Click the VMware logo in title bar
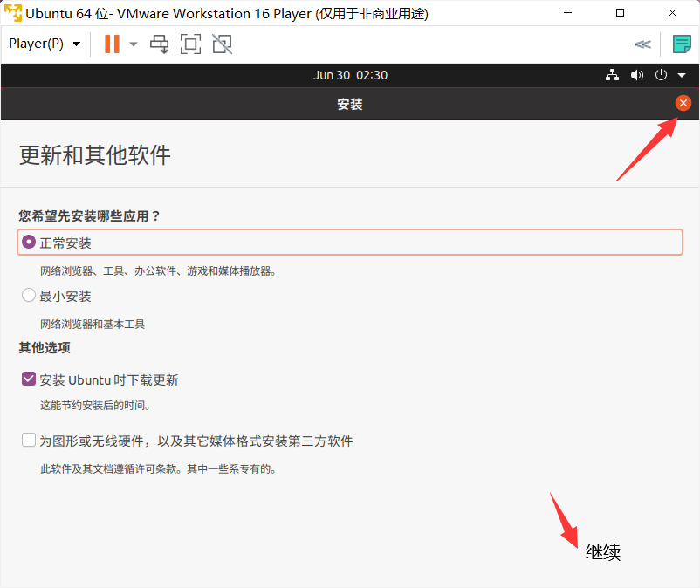 coord(13,13)
